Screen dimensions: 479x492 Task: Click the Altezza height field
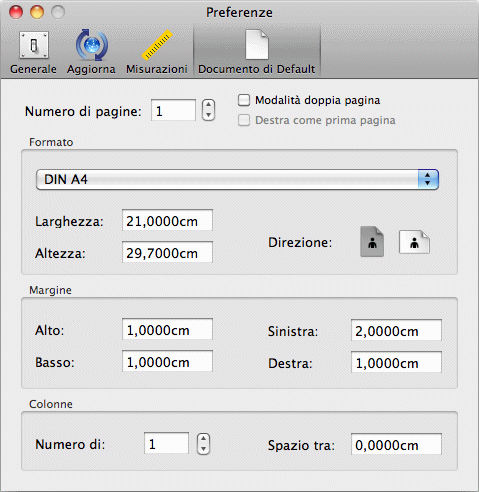[x=167, y=252]
